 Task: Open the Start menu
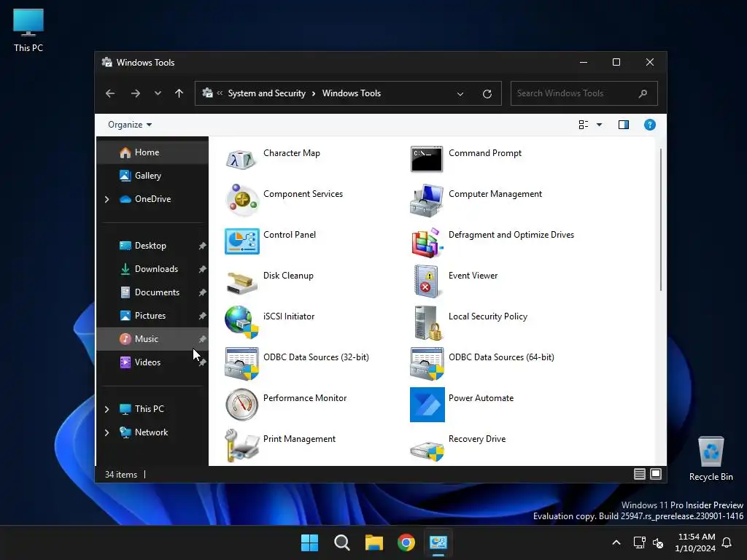tap(309, 542)
